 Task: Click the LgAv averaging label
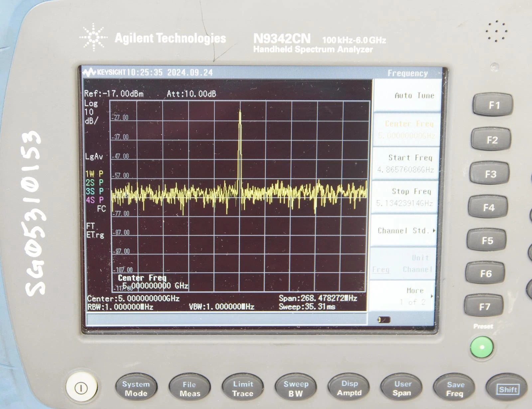point(94,156)
